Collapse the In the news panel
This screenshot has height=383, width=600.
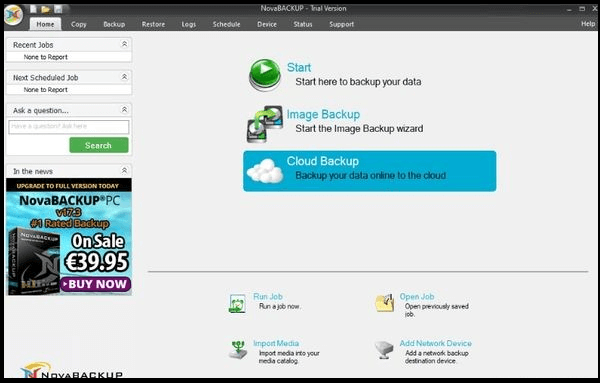(124, 171)
